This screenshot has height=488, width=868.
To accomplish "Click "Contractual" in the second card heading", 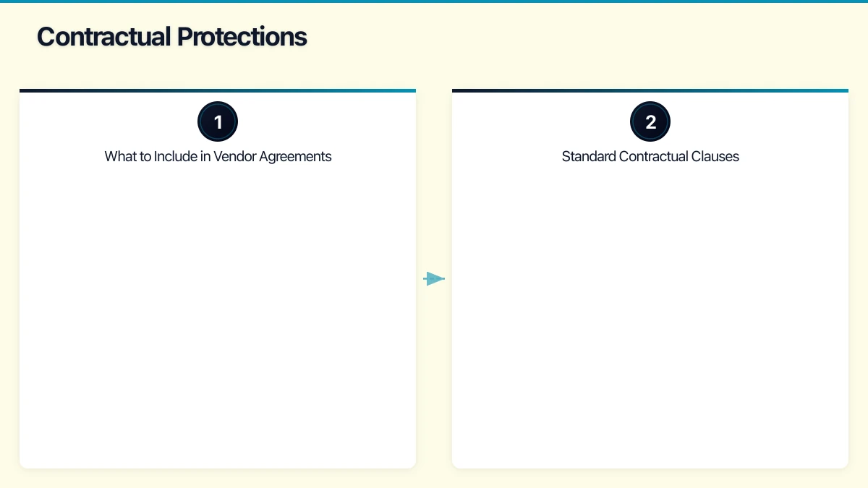I will tap(653, 156).
